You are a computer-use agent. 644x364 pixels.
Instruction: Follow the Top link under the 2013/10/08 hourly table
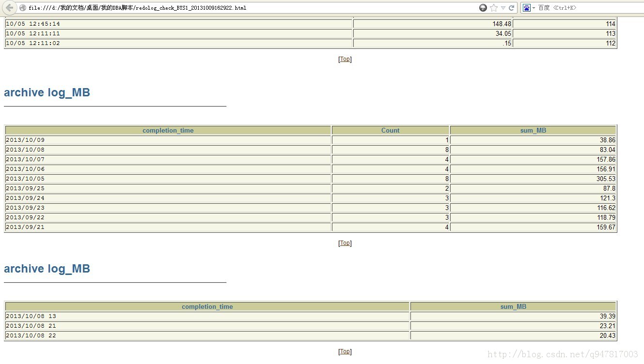tap(345, 351)
